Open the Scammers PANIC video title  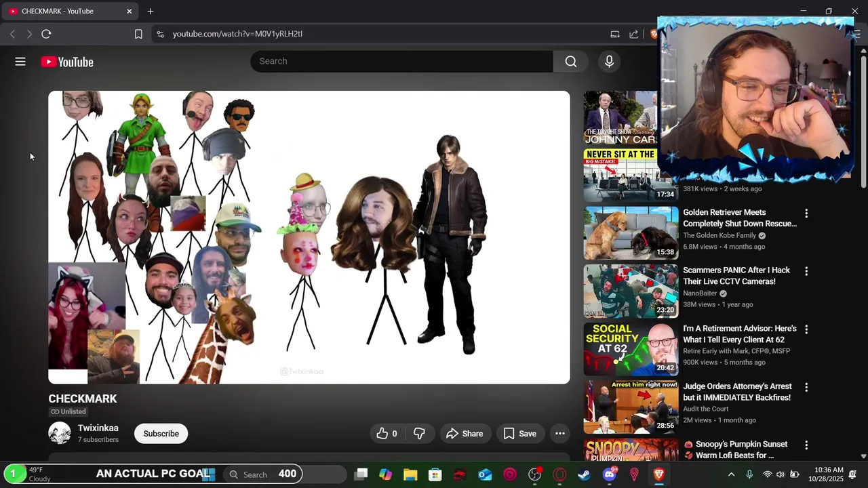coord(736,276)
